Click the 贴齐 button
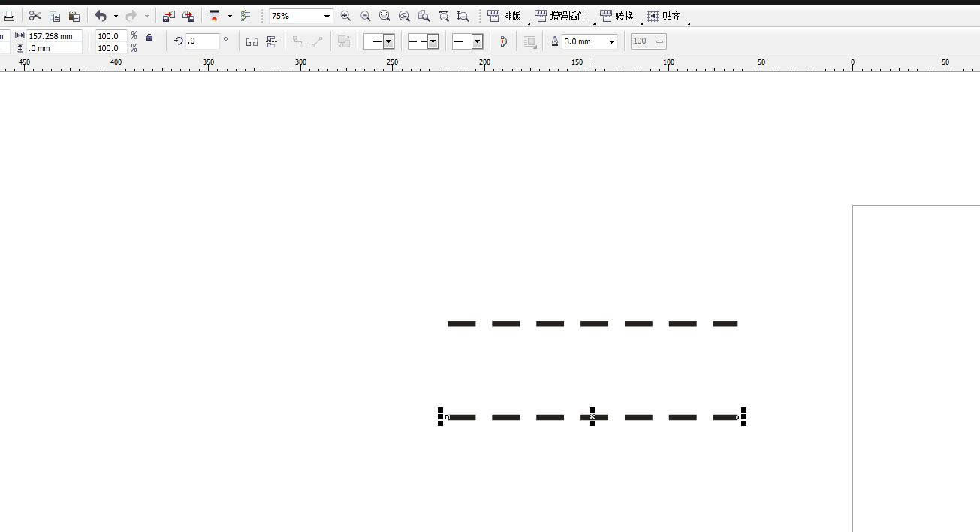This screenshot has height=532, width=980. tap(665, 16)
